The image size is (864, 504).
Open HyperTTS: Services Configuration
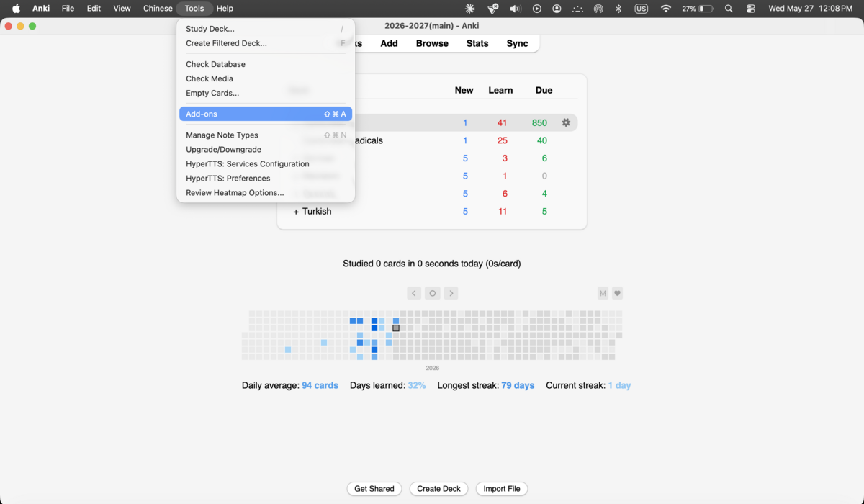coord(265,163)
